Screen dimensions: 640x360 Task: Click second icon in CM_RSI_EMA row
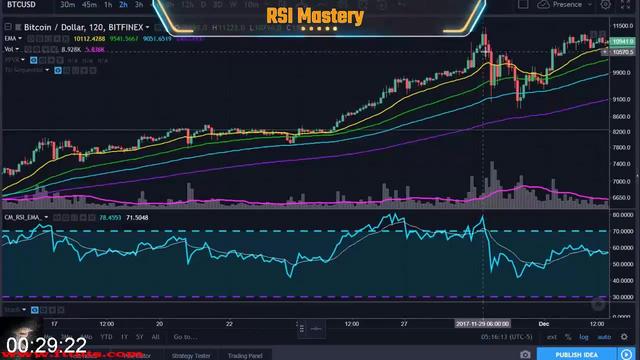coord(66,218)
